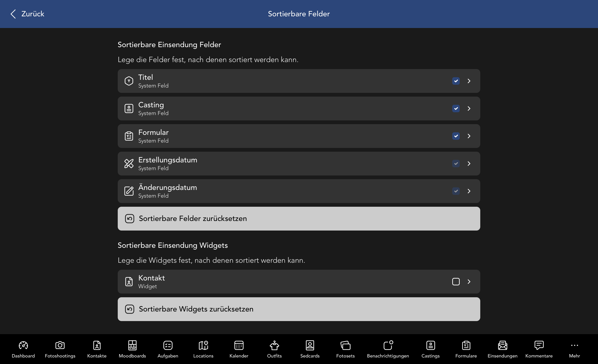Open Sedcards icon
Viewport: 598px width, 364px height.
[x=310, y=345]
